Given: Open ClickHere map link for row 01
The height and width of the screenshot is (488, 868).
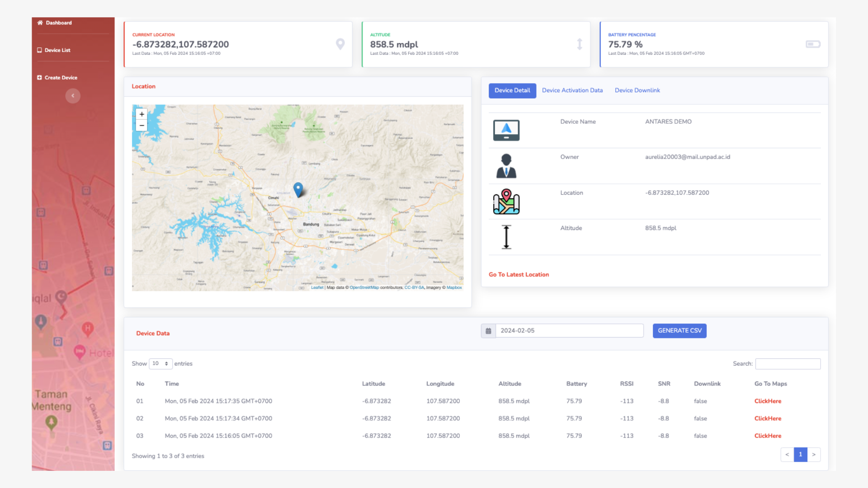Looking at the screenshot, I should [767, 401].
